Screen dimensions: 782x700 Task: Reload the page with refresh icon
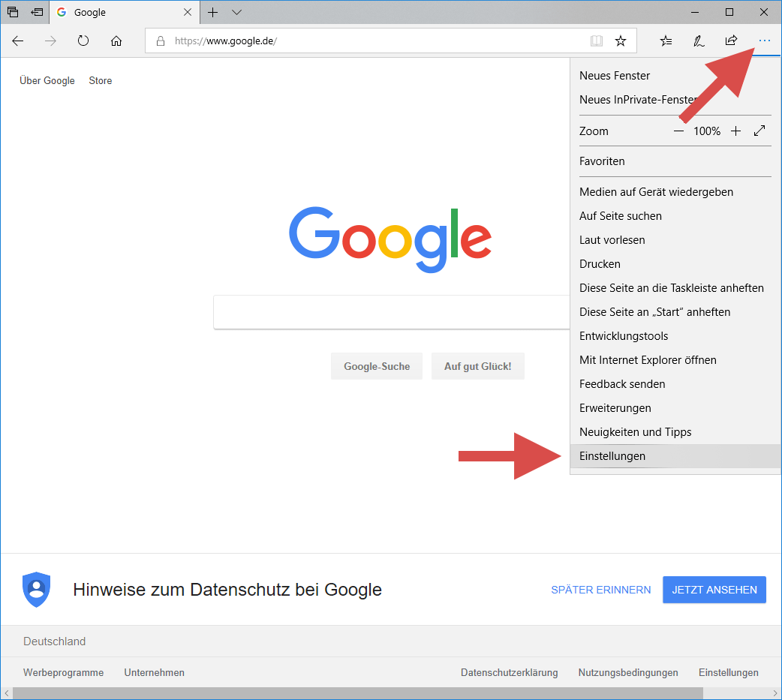[x=83, y=41]
